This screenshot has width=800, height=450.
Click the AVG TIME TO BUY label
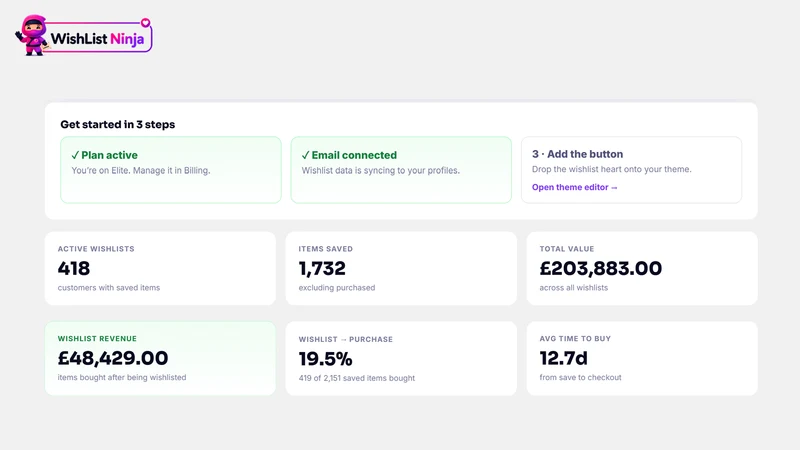(x=575, y=339)
